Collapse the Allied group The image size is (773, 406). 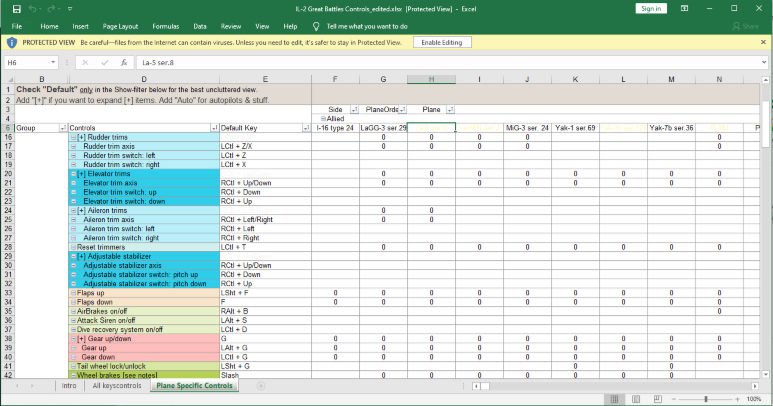tap(323, 119)
